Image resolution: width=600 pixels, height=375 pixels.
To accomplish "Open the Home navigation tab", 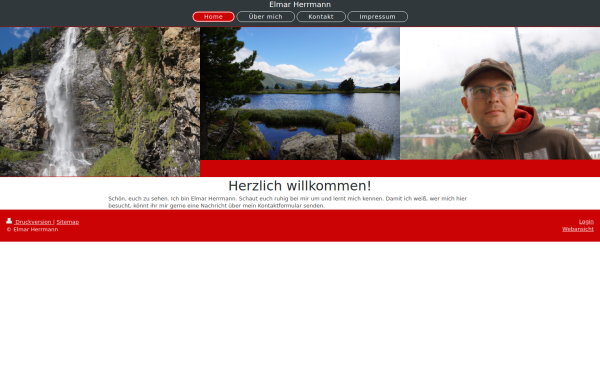I will [x=213, y=17].
